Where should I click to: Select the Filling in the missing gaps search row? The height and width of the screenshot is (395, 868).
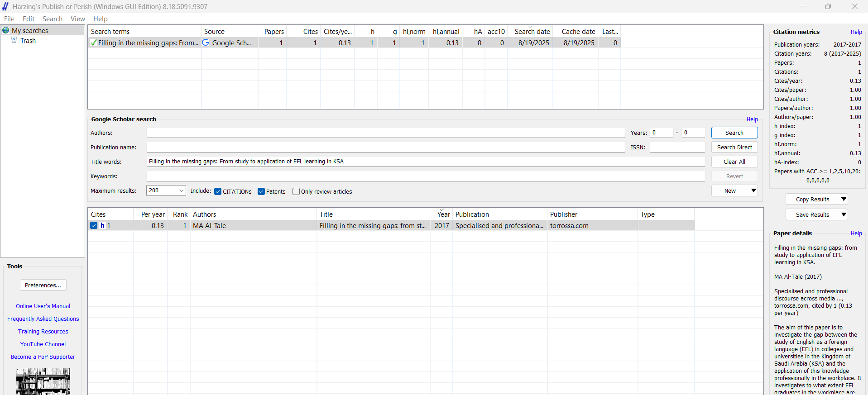(x=355, y=43)
